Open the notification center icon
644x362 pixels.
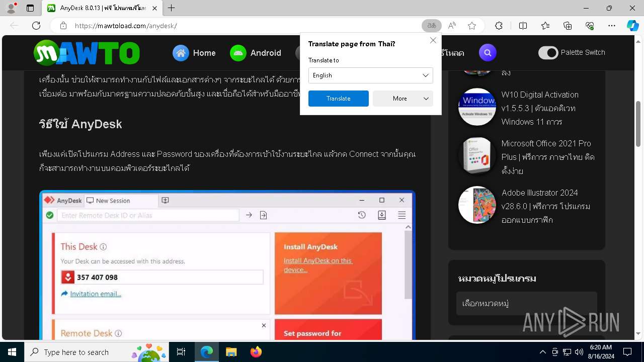pos(627,352)
